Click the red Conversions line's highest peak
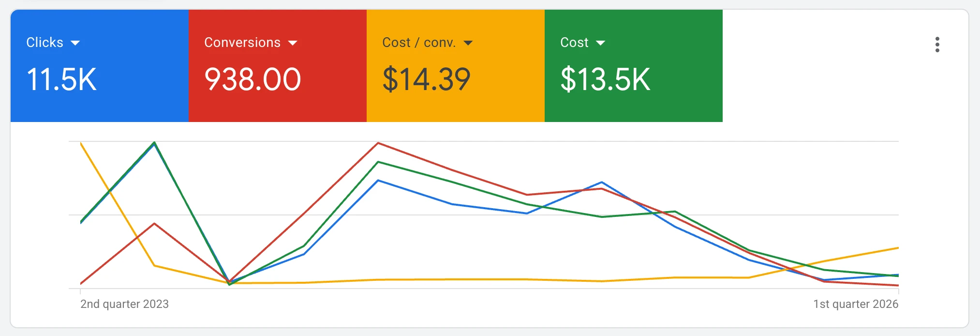This screenshot has height=336, width=980. click(x=378, y=143)
